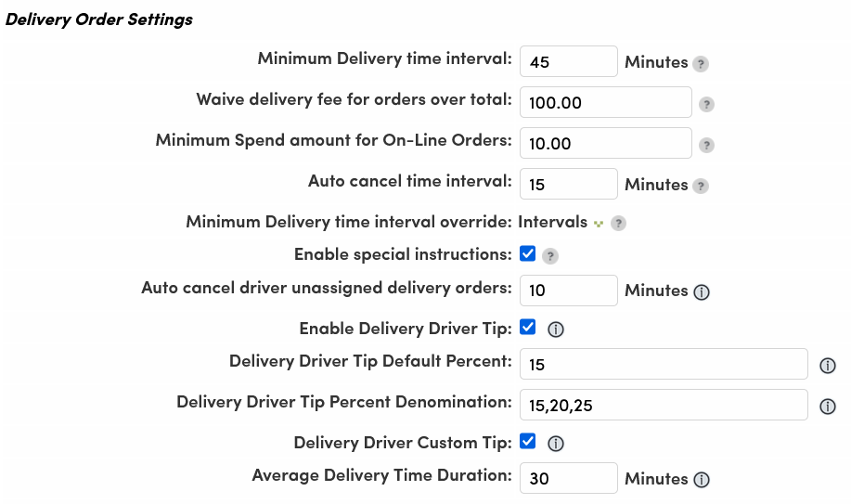851x504 pixels.
Task: Uncheck Enable special instructions checkbox
Action: point(527,253)
